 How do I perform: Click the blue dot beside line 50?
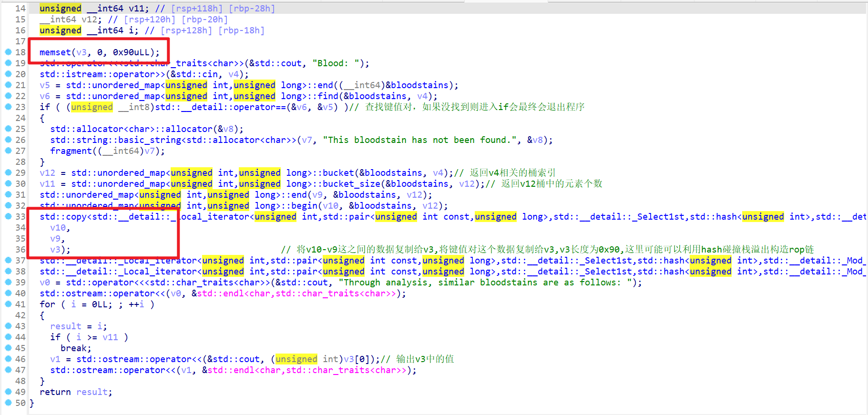8,403
